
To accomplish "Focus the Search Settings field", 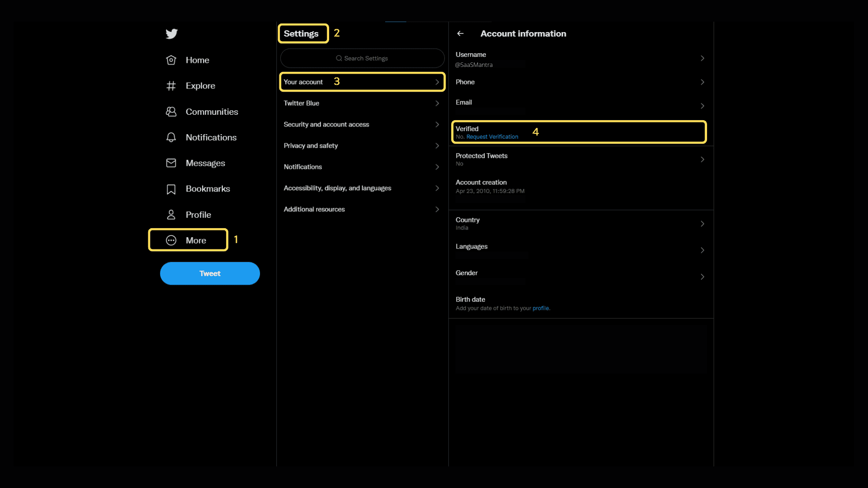I will (362, 58).
